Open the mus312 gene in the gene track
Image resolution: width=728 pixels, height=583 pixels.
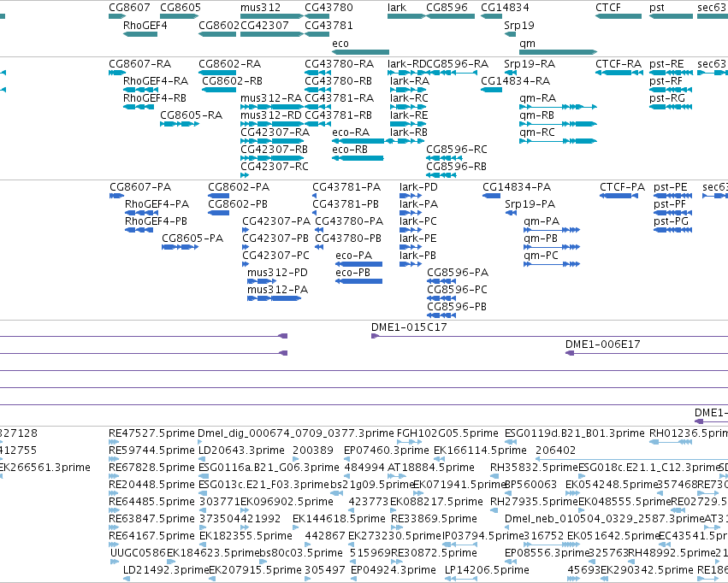pyautogui.click(x=271, y=16)
